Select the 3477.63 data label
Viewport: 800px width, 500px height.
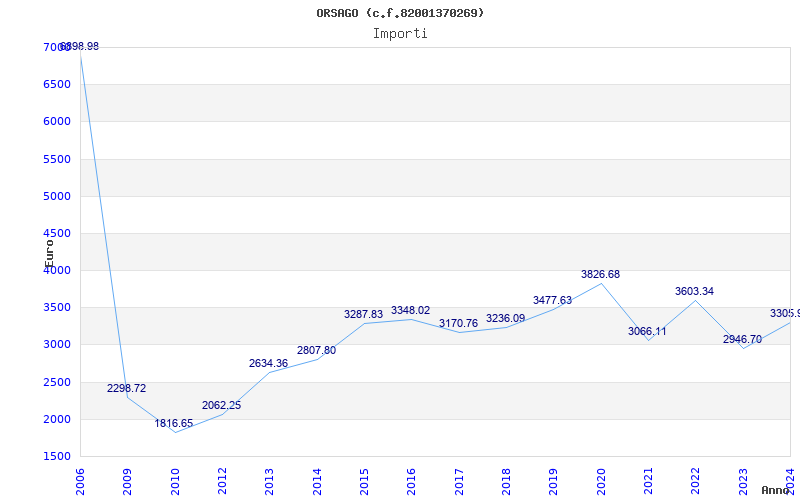553,301
